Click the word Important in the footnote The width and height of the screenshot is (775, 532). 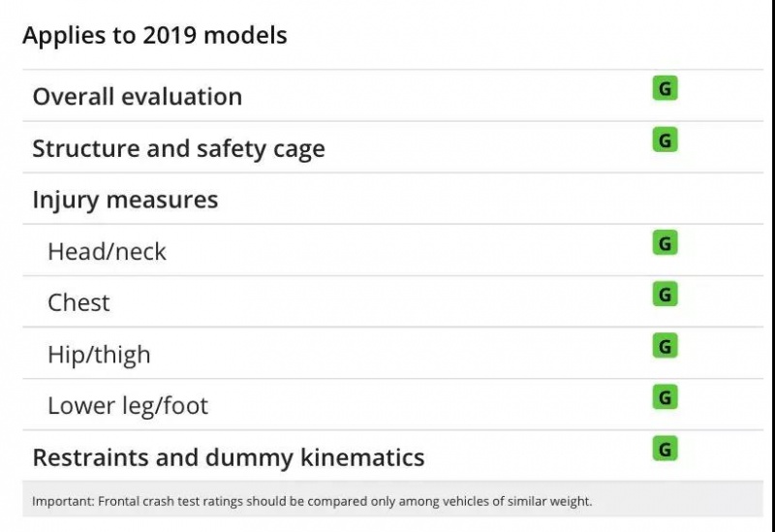point(59,502)
